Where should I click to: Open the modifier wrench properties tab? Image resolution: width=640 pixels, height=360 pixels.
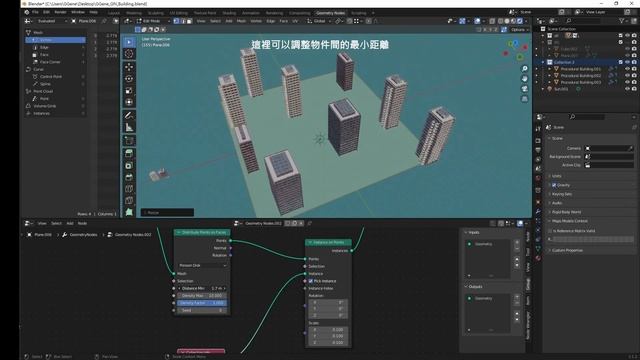point(538,211)
